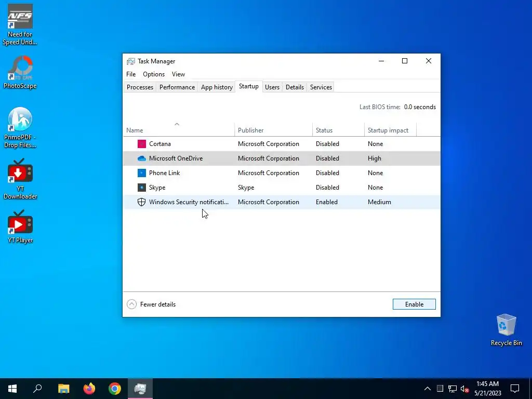Sort by Startup impact column header
Image resolution: width=532 pixels, height=399 pixels.
pyautogui.click(x=390, y=130)
